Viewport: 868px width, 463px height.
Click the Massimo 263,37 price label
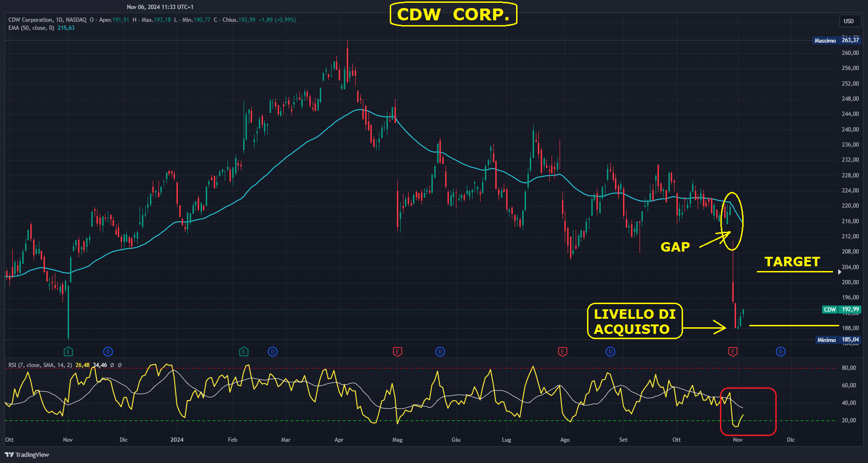(x=837, y=40)
